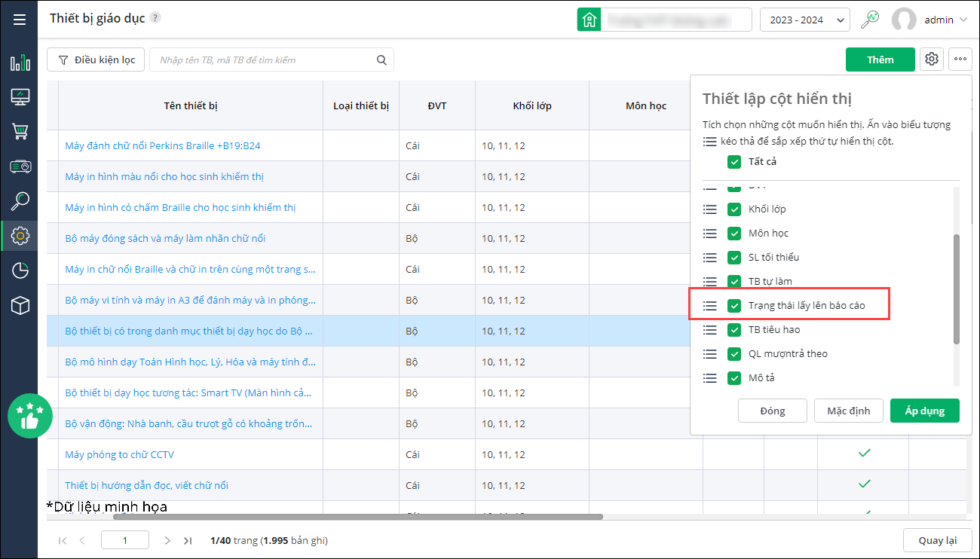Click the Áp dụng button
Screen dimensions: 980x559
pos(925,411)
